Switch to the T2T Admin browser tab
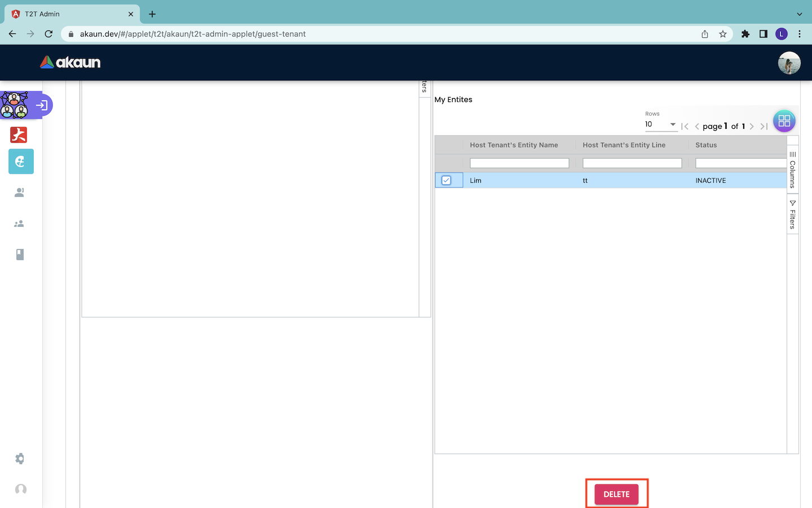 coord(72,14)
